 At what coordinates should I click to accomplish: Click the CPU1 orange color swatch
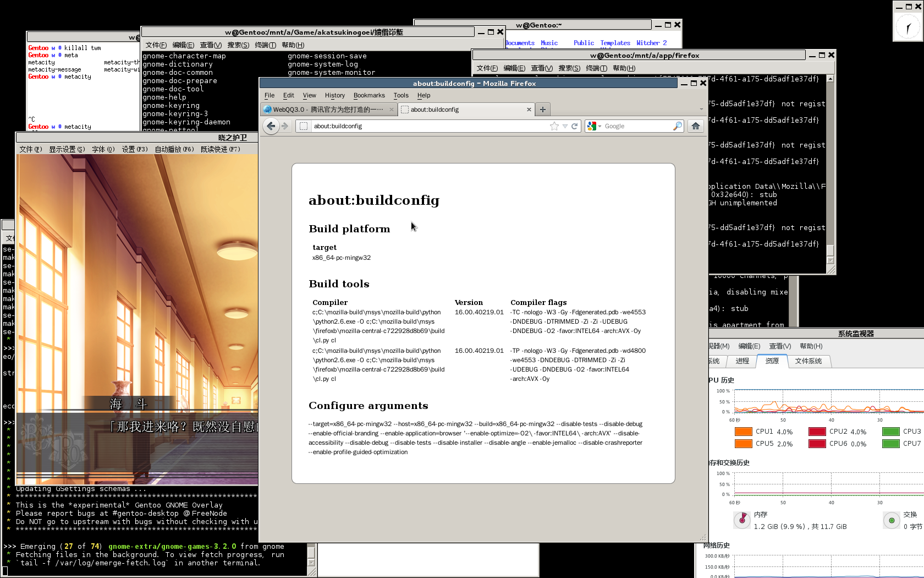pyautogui.click(x=744, y=432)
